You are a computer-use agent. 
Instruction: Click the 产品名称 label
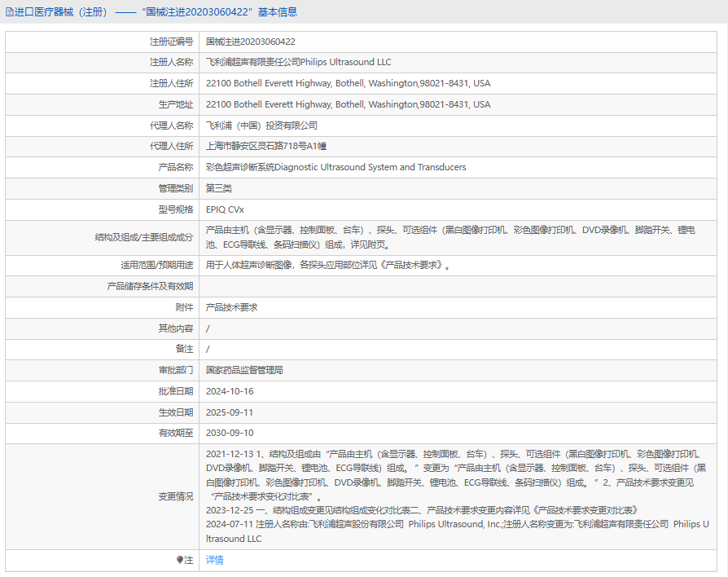[176, 167]
